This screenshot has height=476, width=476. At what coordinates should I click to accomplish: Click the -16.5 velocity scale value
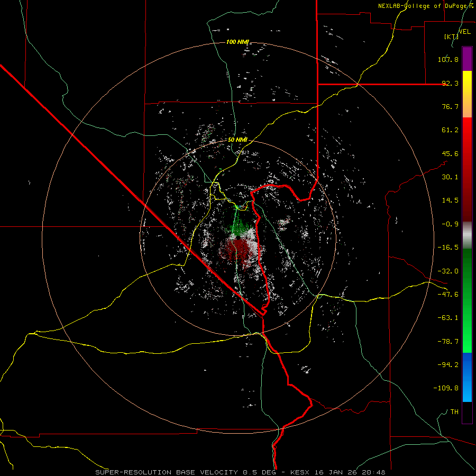[x=448, y=248]
